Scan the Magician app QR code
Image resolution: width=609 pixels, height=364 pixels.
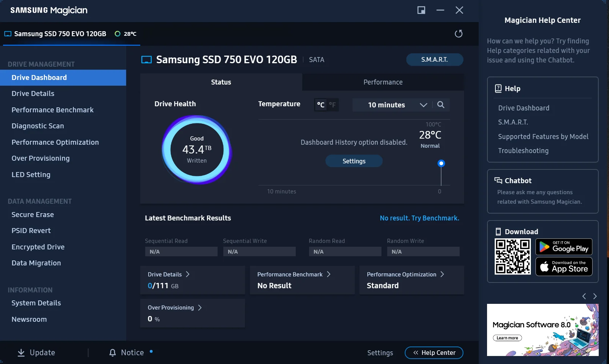tap(513, 257)
